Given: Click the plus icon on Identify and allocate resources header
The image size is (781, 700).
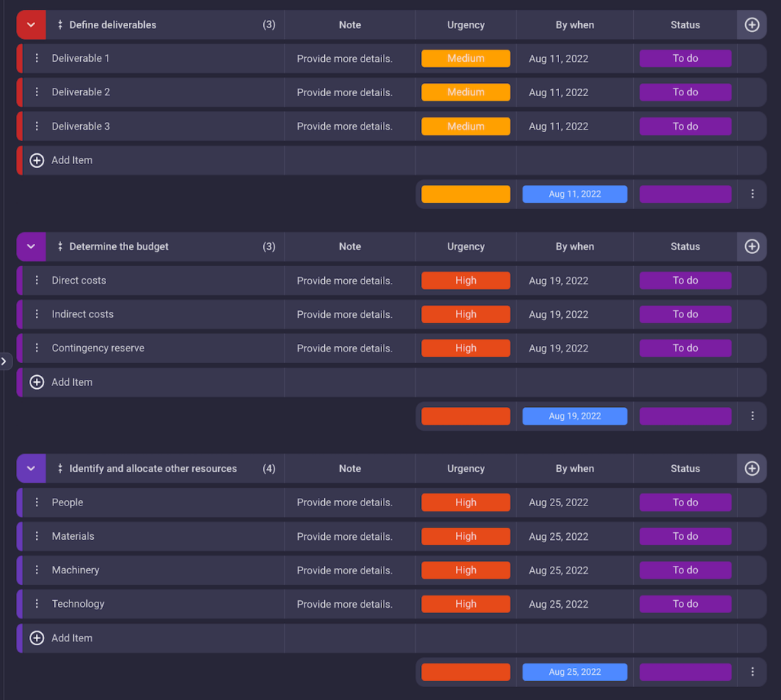Looking at the screenshot, I should click(752, 468).
